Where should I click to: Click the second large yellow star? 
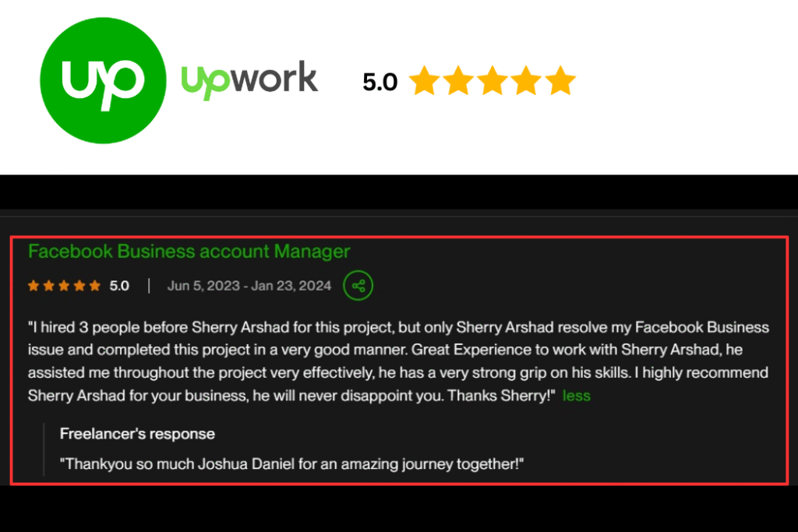click(x=458, y=81)
